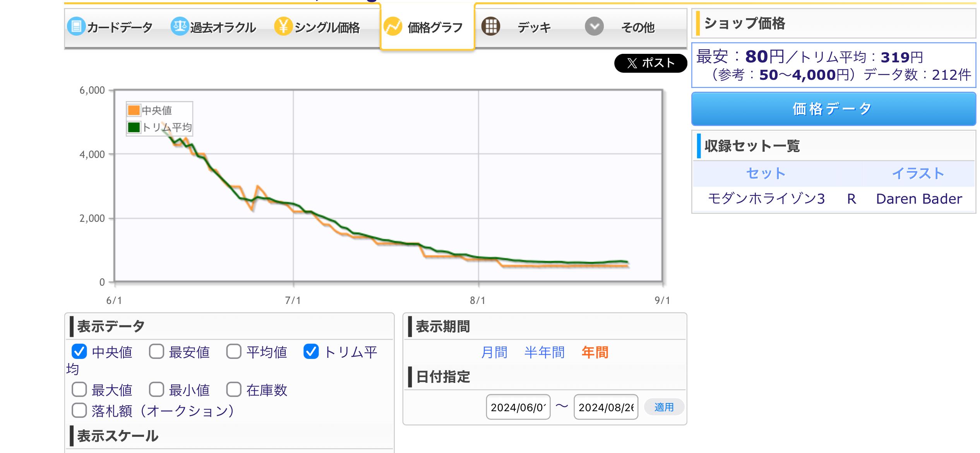Viewport: 980px width, 453px height.
Task: Click the start date input field
Action: [x=518, y=407]
